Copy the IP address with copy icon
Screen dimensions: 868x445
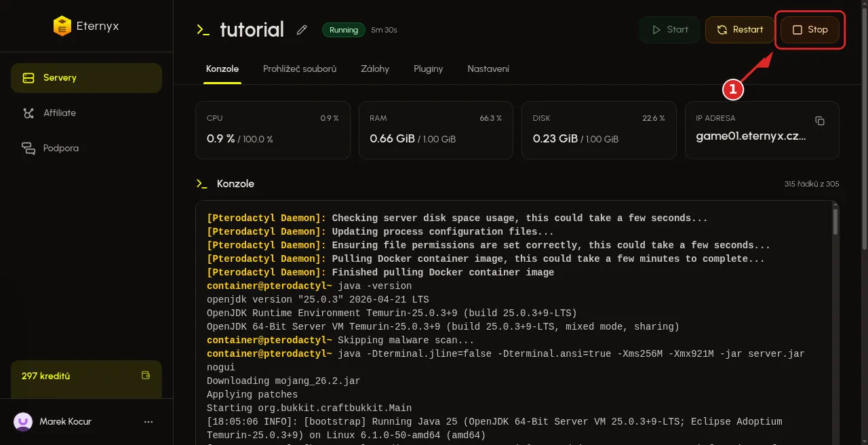820,121
